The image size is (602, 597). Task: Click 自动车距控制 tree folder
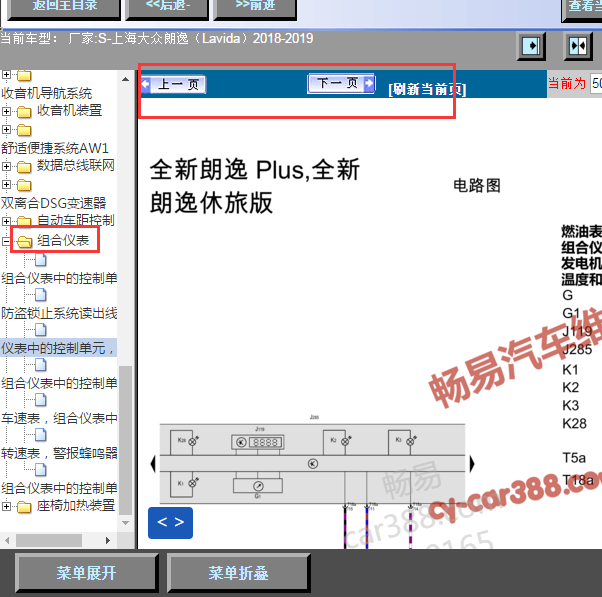75,220
